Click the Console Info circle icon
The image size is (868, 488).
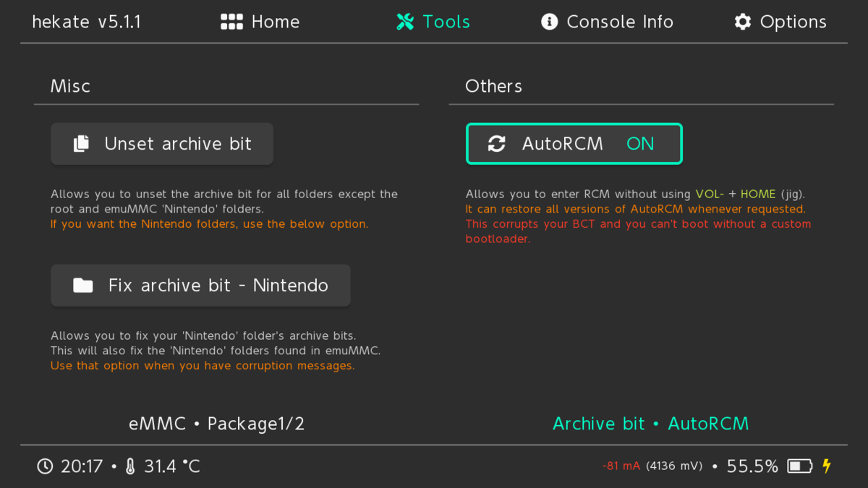pos(550,22)
